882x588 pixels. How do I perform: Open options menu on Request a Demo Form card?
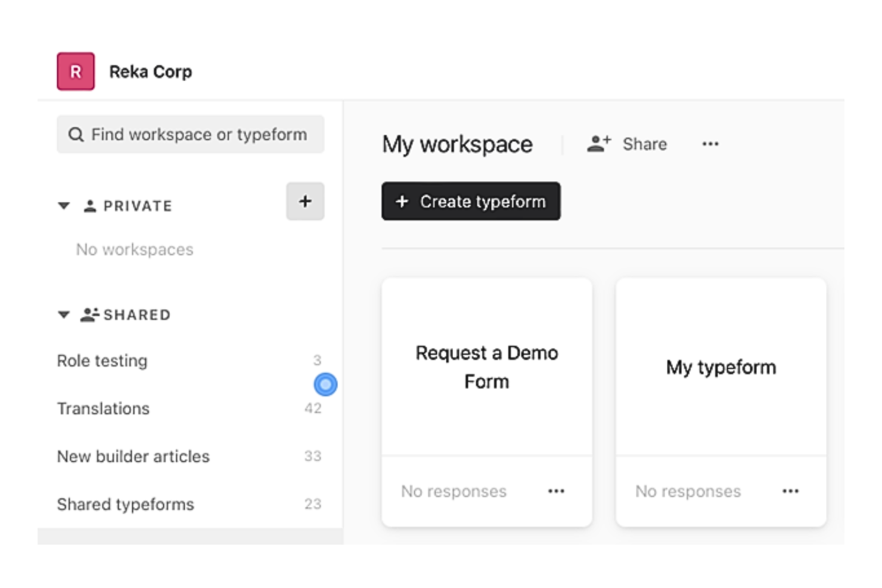pyautogui.click(x=556, y=491)
